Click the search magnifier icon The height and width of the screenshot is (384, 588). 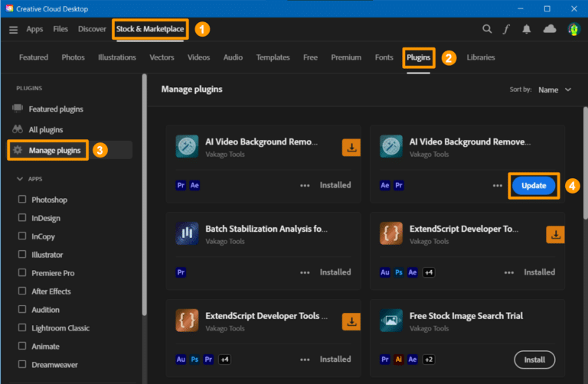tap(487, 29)
